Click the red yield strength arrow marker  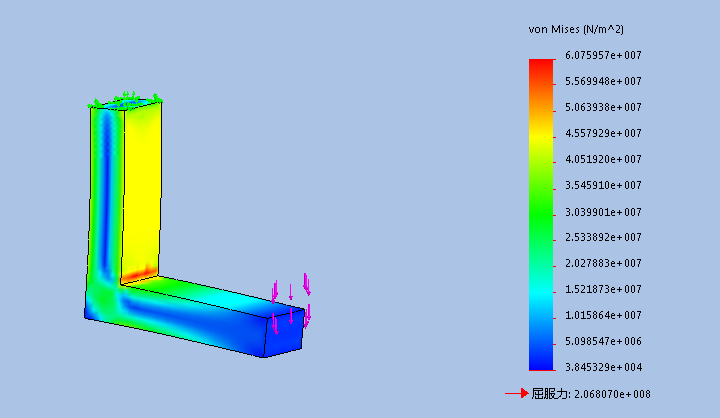[x=517, y=393]
